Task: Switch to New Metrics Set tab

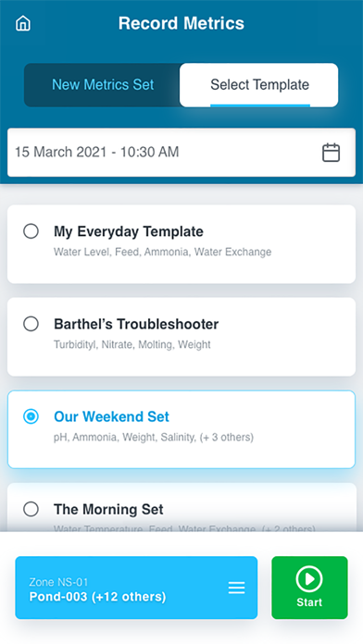Action: tap(103, 85)
